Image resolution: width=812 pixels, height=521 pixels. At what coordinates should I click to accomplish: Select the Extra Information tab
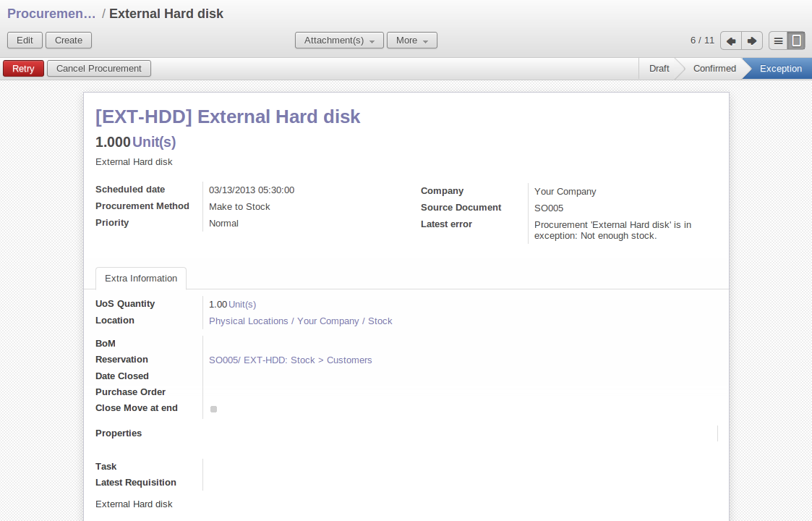click(x=141, y=279)
